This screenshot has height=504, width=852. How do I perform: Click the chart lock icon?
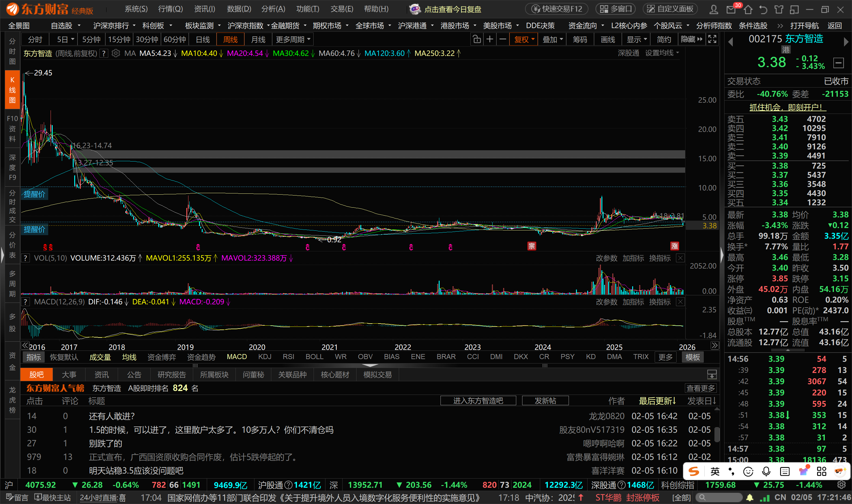[477, 39]
